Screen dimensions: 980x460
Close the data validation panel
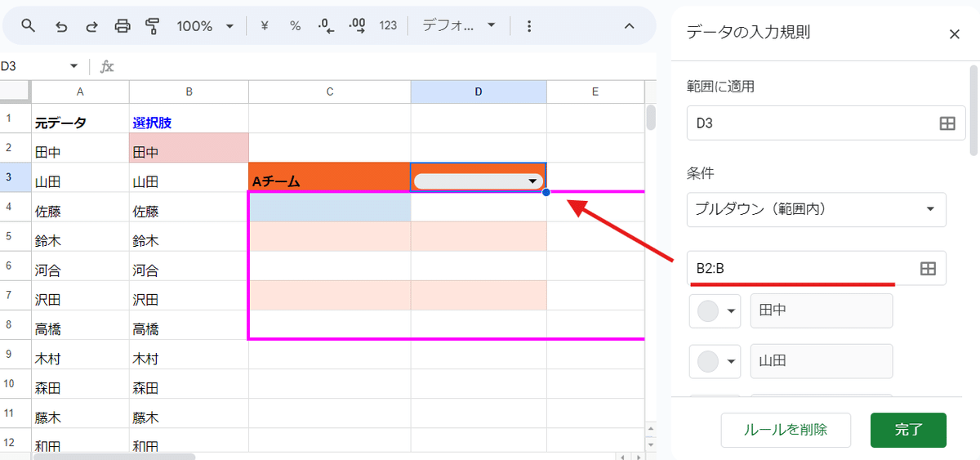click(x=954, y=33)
